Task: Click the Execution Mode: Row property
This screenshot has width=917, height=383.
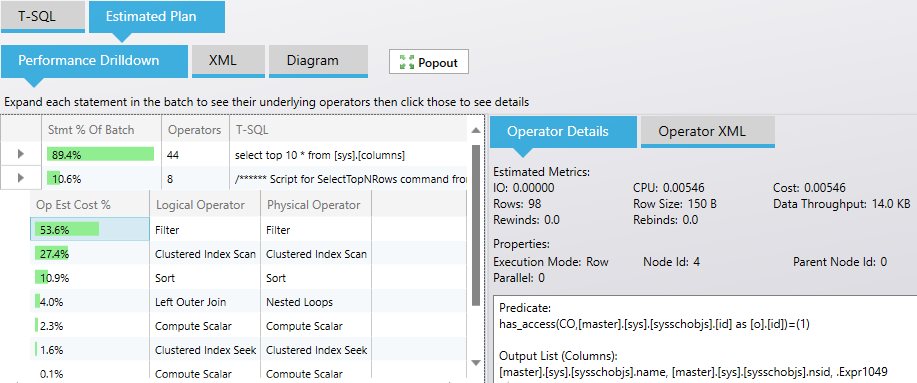Action: point(551,262)
